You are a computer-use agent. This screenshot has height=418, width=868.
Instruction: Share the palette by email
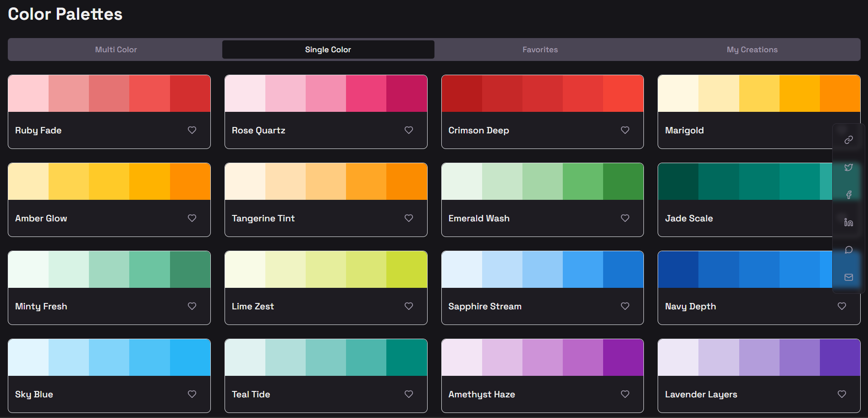coord(848,277)
